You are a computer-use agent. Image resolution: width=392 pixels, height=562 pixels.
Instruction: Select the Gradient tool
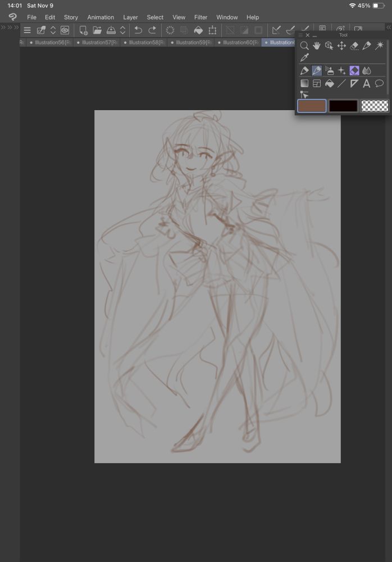tap(304, 84)
